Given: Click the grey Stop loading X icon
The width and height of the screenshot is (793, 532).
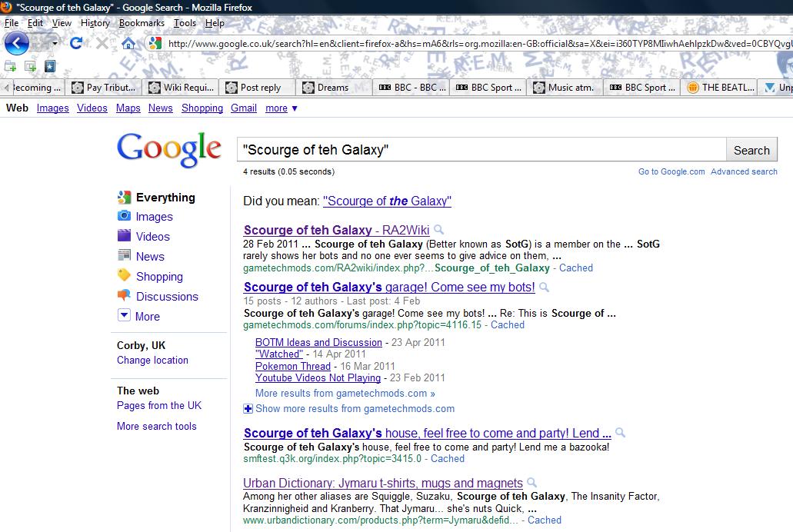Looking at the screenshot, I should tap(102, 44).
